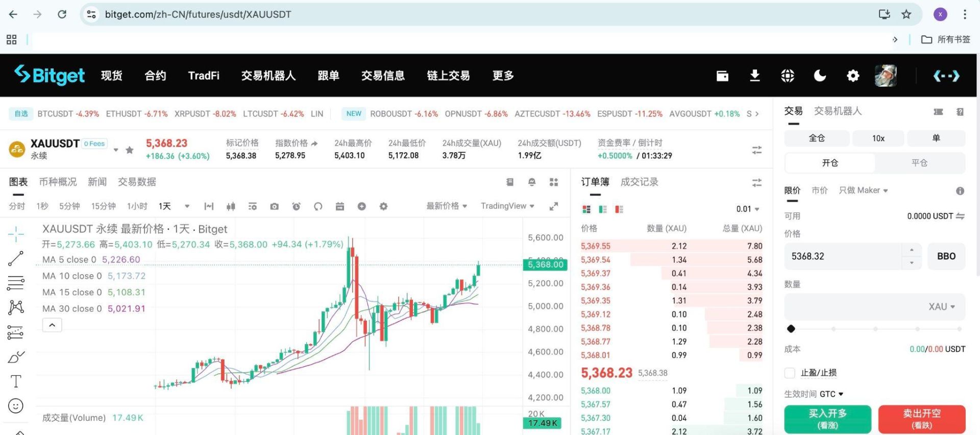Expand more timeframe intervals dropdown
This screenshot has width=980, height=435.
[187, 206]
